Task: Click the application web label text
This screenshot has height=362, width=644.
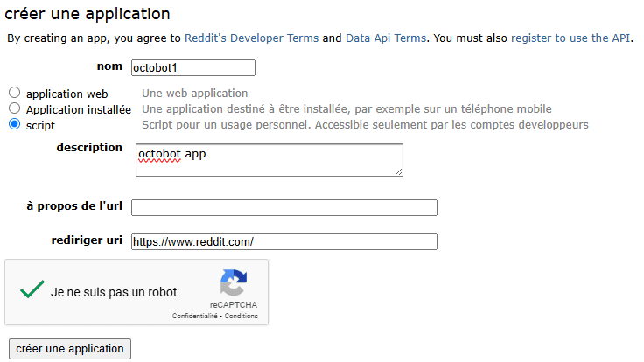Action: (67, 94)
